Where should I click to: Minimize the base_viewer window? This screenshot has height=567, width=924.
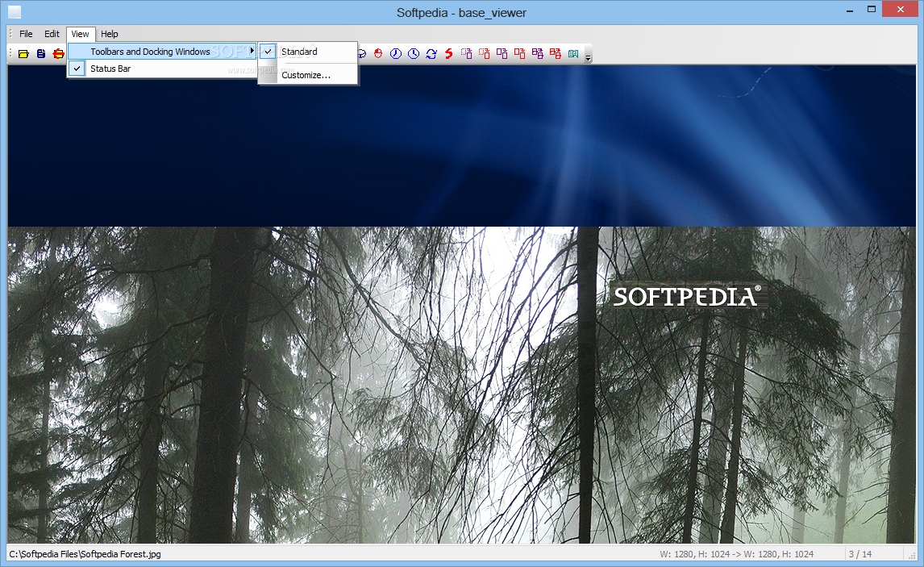(850, 10)
